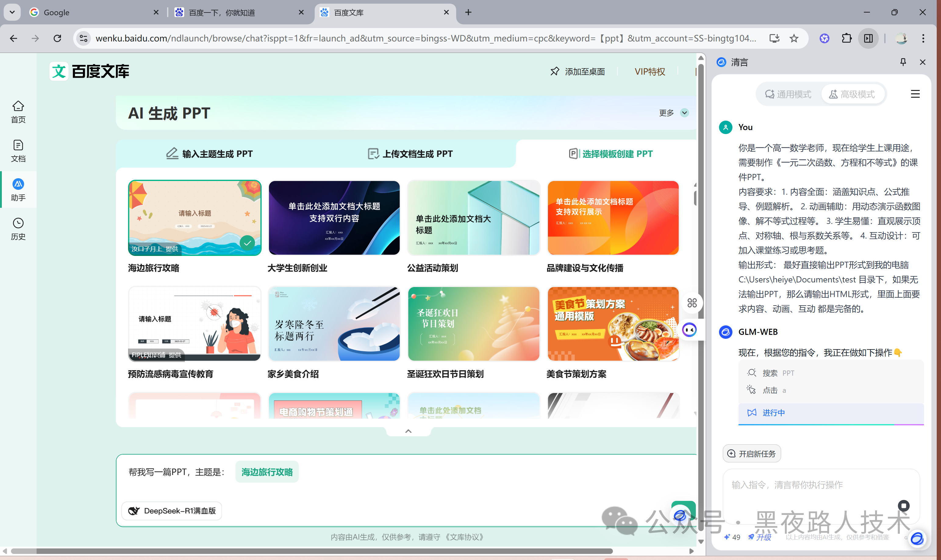
Task: Open the 文库协议 link
Action: point(464,537)
